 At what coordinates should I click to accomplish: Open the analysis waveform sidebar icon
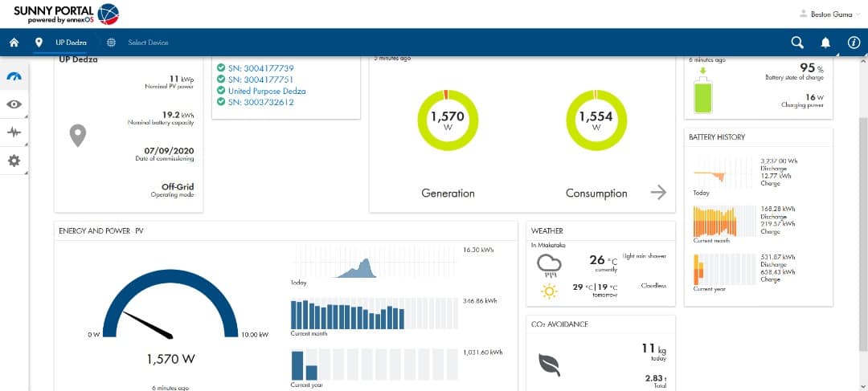14,132
